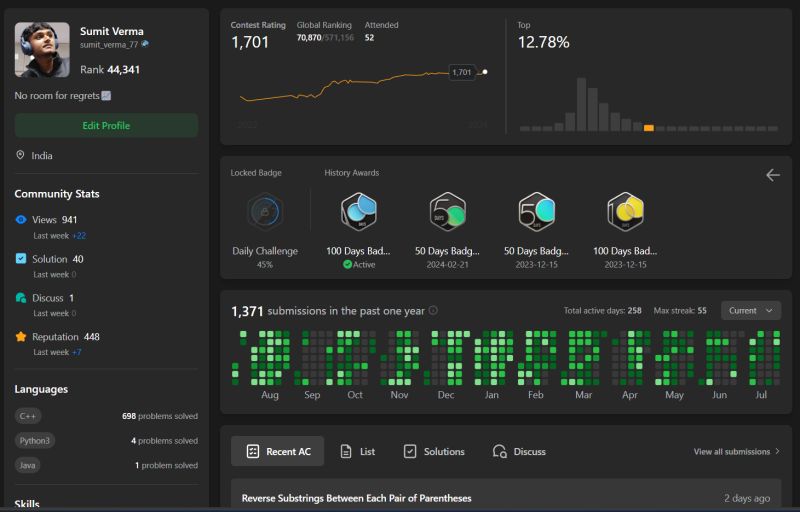This screenshot has height=512, width=800.
Task: Switch to the Recent AC tab
Action: (278, 451)
